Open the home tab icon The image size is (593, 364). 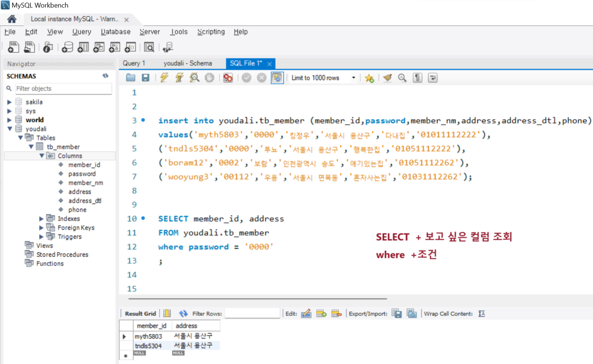pos(12,19)
